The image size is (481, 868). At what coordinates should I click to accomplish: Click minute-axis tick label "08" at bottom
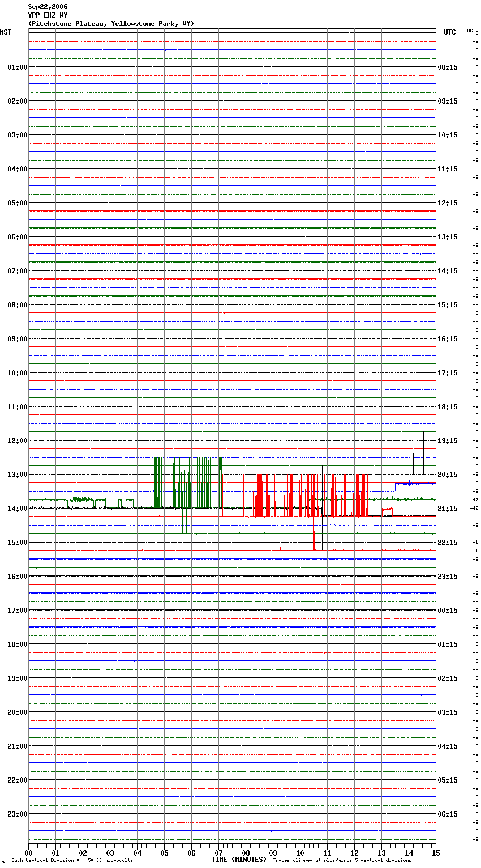tap(246, 853)
